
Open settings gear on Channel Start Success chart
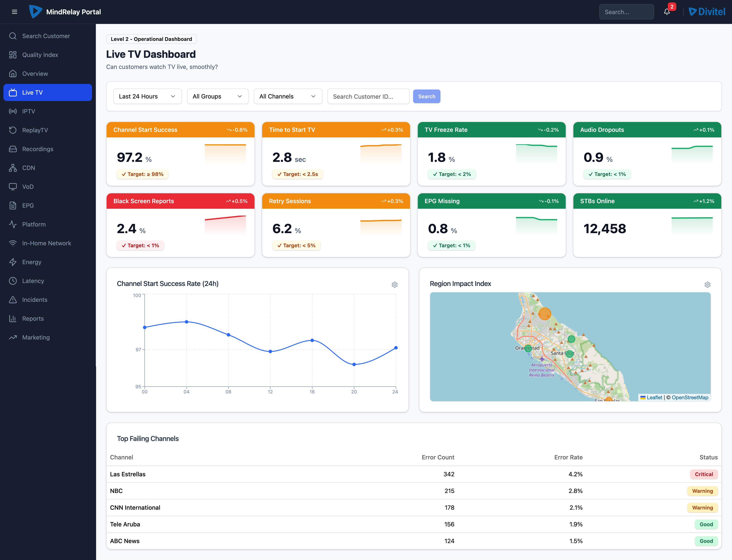tap(395, 285)
